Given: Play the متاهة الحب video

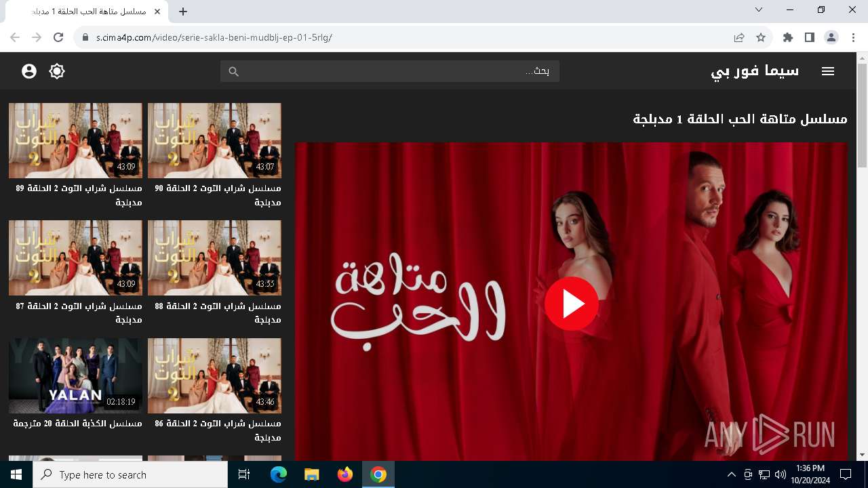Looking at the screenshot, I should coord(571,304).
